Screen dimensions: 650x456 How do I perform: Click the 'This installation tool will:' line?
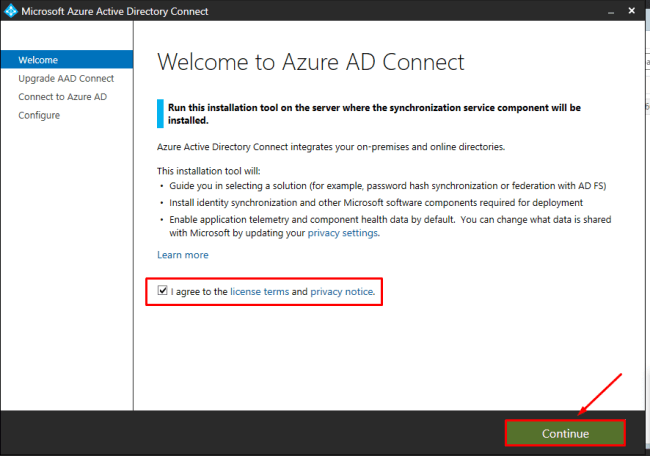click(209, 171)
